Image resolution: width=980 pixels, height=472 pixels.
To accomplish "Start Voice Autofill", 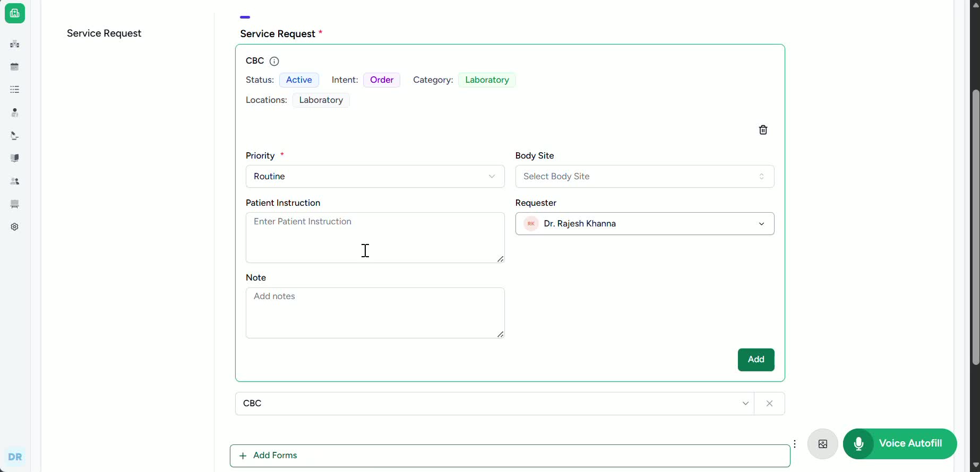I will pos(900,444).
